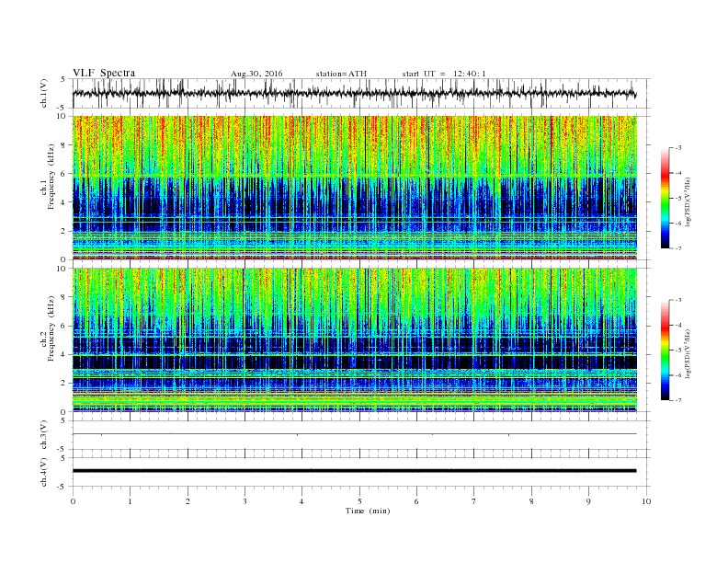Viewport: 728px width, 563px height.
Task: Click the 'start UT = 12:40:1' label
Action: [x=444, y=74]
